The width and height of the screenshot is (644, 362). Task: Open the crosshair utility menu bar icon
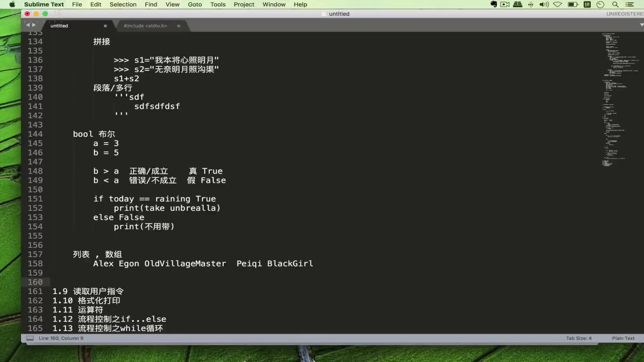click(x=531, y=4)
